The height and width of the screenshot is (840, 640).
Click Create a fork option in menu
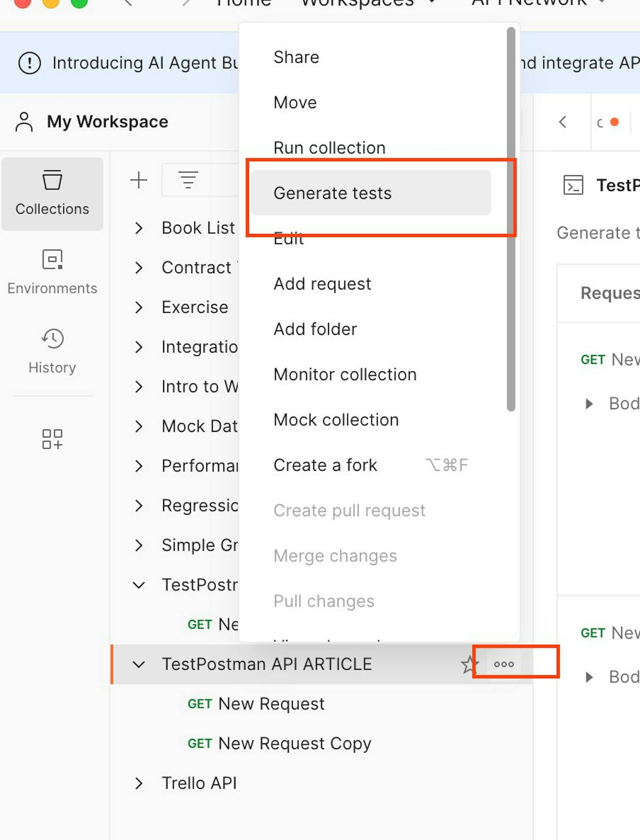tap(325, 465)
